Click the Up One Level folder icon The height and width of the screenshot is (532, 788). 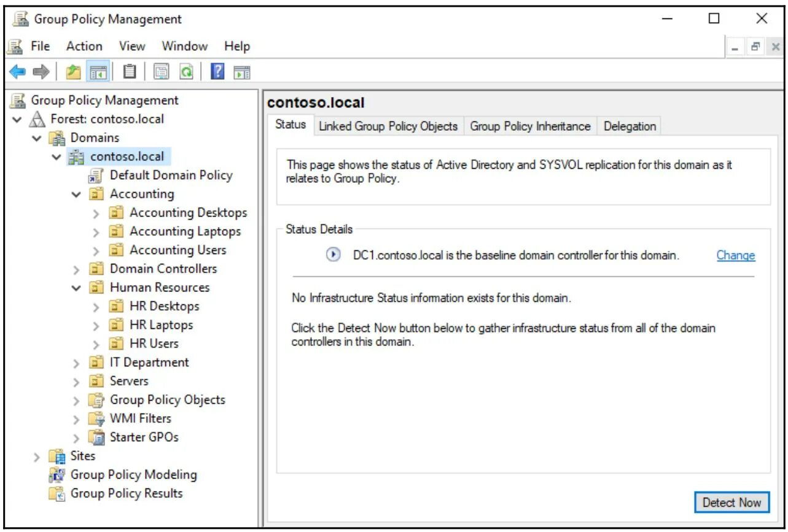pyautogui.click(x=74, y=72)
